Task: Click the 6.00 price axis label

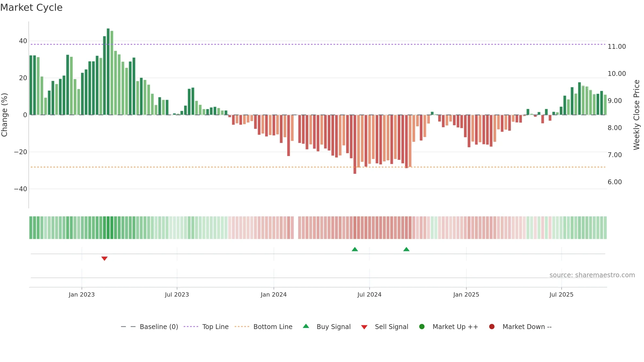Action: pos(615,182)
